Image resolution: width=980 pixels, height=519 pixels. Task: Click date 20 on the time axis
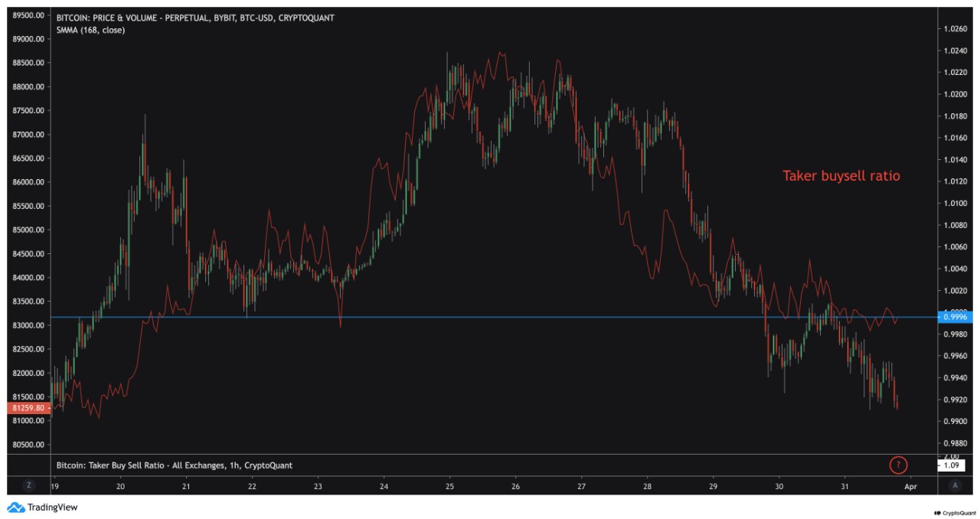click(x=120, y=485)
